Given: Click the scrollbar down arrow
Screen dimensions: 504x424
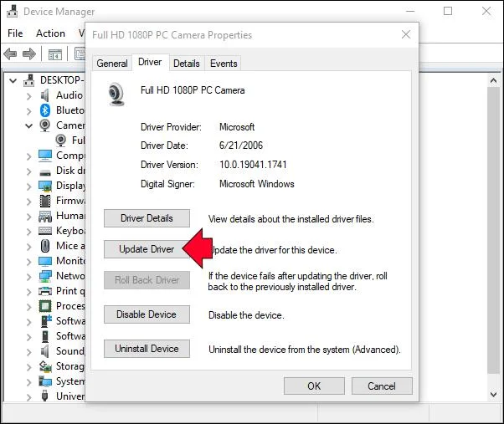Looking at the screenshot, I should tap(494, 395).
